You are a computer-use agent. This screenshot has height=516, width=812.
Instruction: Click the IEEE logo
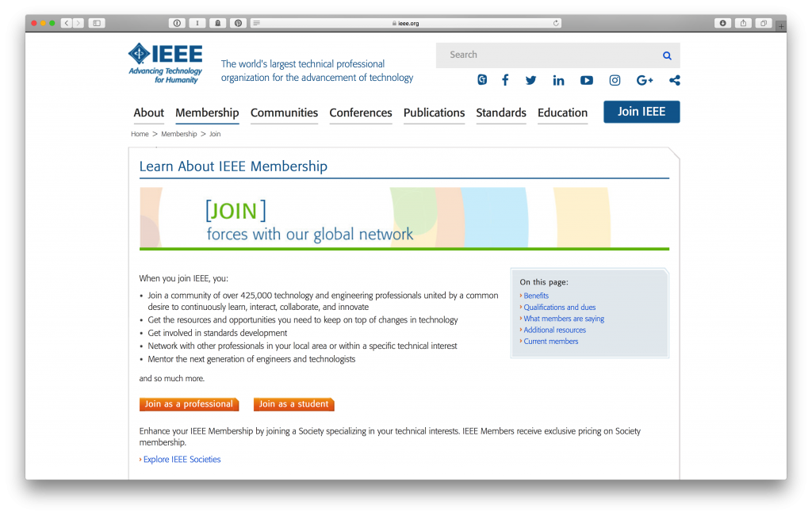(166, 63)
